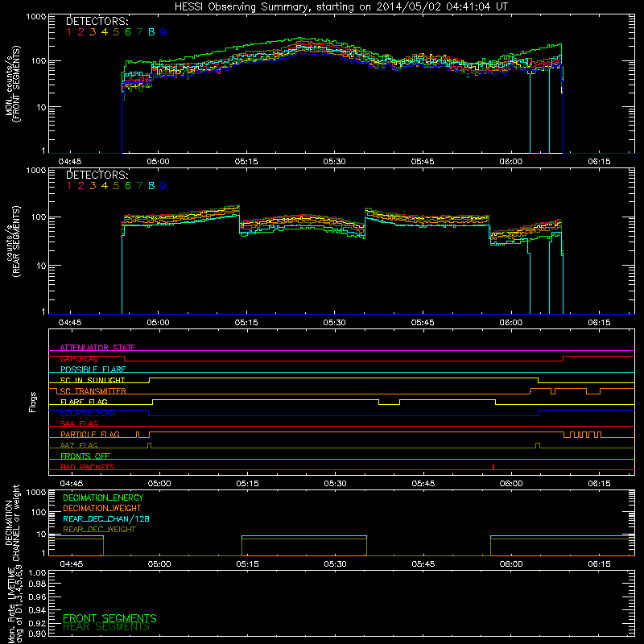
Task: Choose the FLARE_FLAG label
Action: coord(84,402)
